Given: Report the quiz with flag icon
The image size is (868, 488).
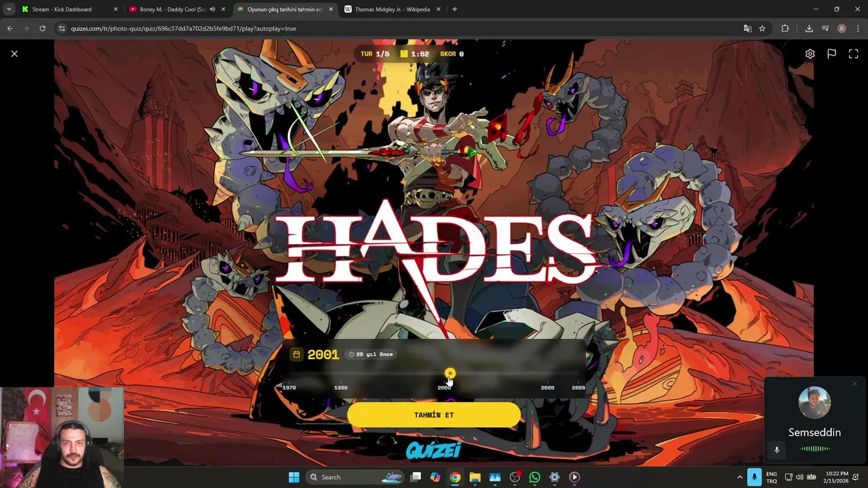Looking at the screenshot, I should point(831,54).
